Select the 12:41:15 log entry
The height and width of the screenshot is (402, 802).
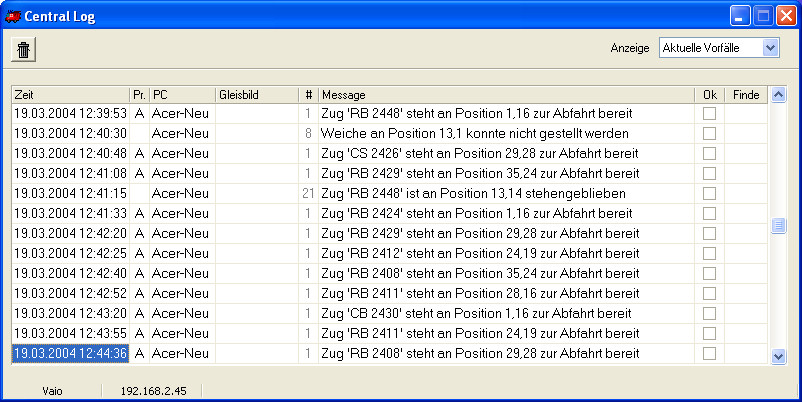pos(389,193)
